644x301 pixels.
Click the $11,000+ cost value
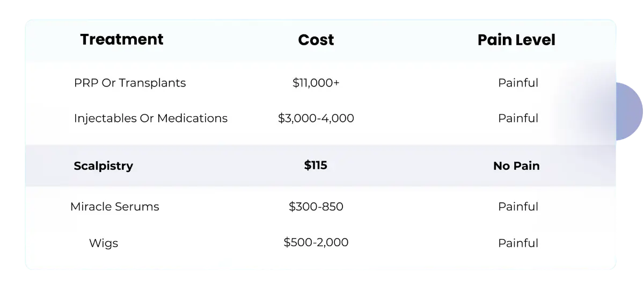click(316, 83)
